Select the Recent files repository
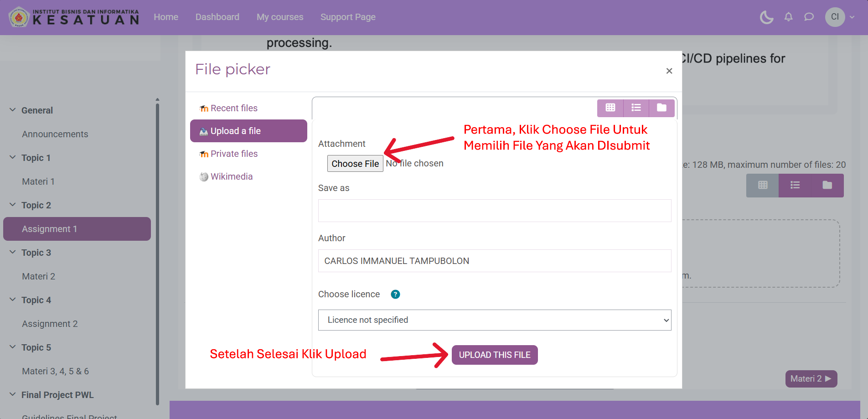Screen dimensions: 868x419 click(x=233, y=108)
